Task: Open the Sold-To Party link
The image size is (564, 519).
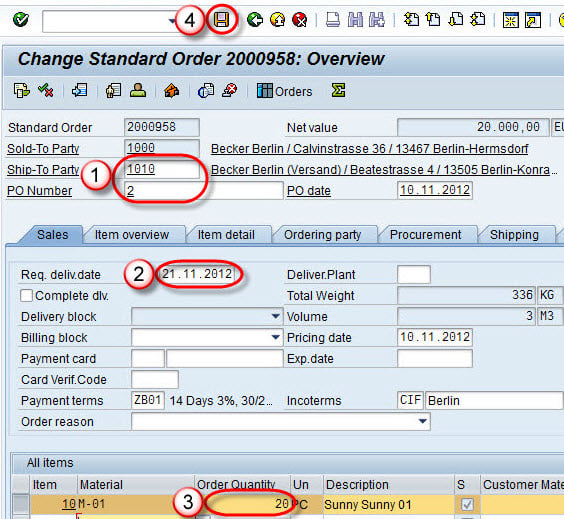Action: 43,149
